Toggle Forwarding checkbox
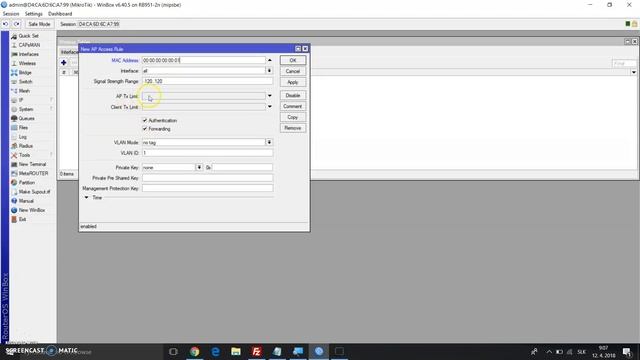Screen dimensions: 640x360 coord(145,129)
